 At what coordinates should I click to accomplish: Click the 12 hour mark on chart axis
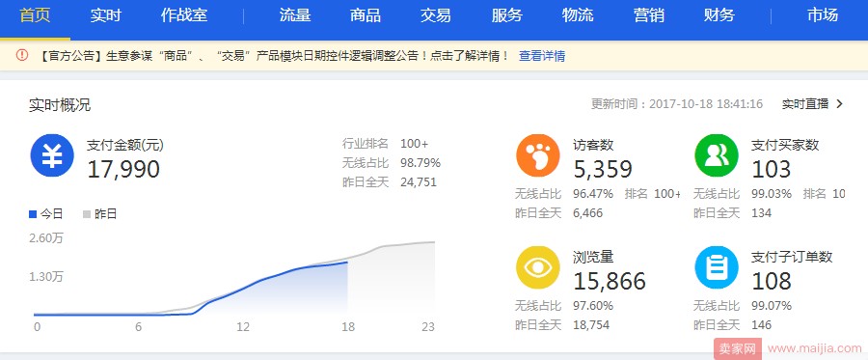tap(242, 327)
